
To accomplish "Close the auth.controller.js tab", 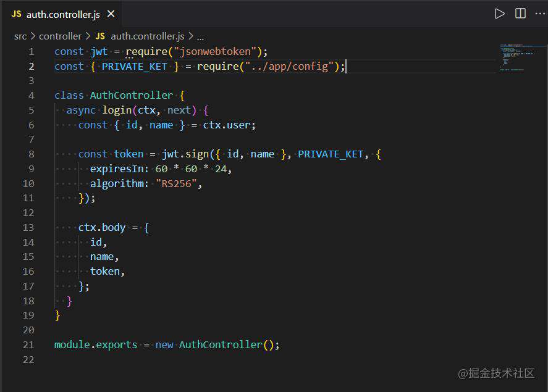I will (111, 14).
